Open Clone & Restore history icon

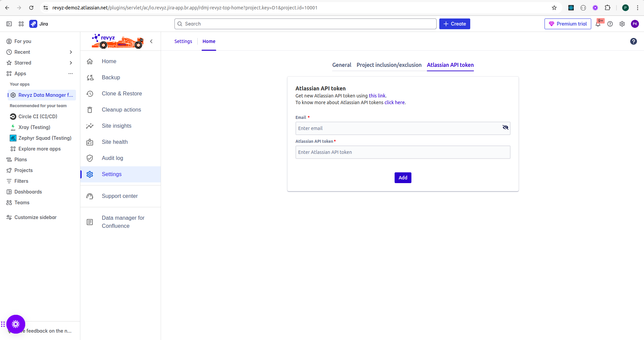coord(90,94)
